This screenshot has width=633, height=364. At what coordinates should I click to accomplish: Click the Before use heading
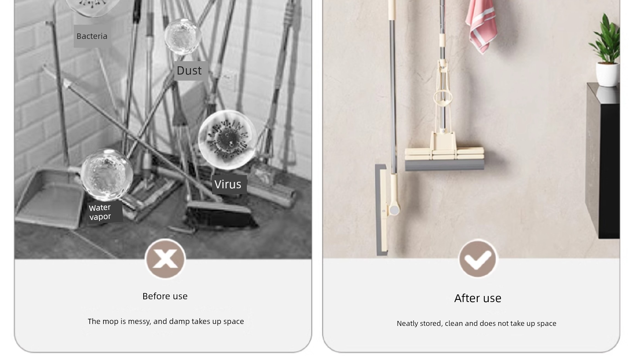(x=165, y=296)
